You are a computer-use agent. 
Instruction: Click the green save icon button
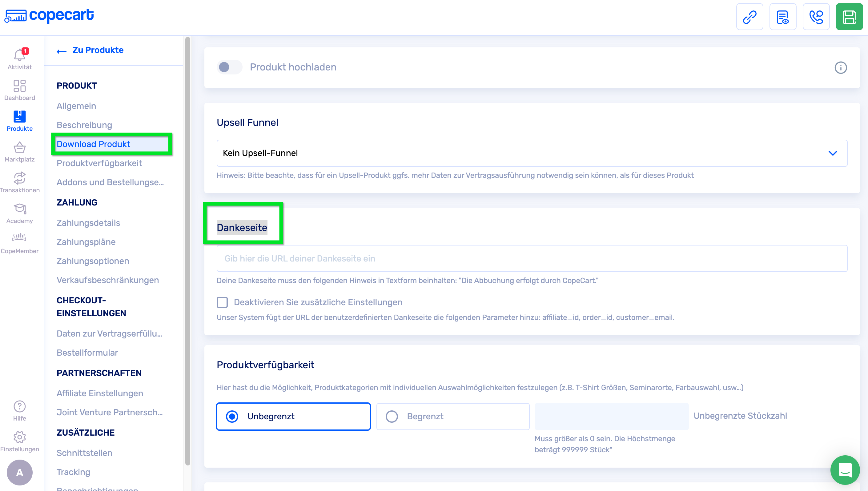pyautogui.click(x=849, y=17)
